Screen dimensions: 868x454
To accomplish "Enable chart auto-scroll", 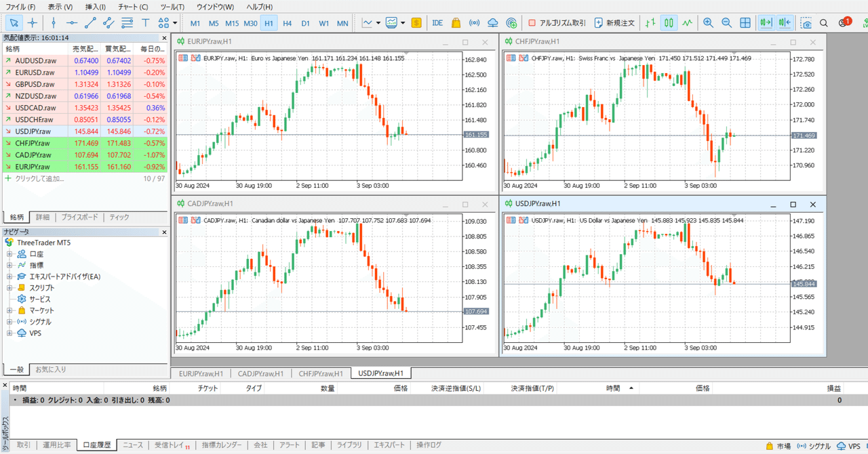I will coord(767,22).
